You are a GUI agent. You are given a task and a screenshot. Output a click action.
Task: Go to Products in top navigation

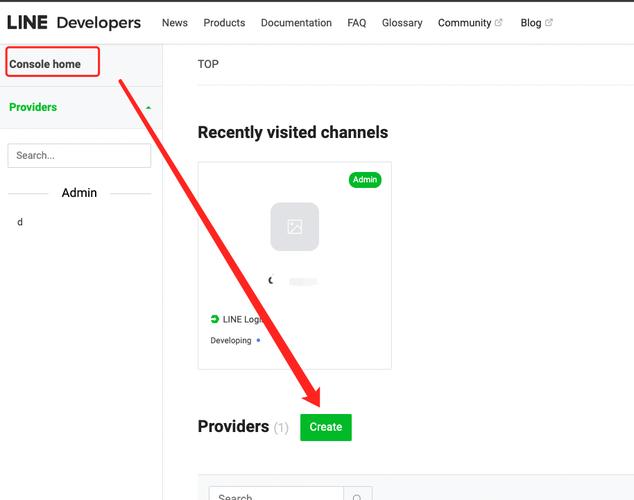tap(224, 23)
